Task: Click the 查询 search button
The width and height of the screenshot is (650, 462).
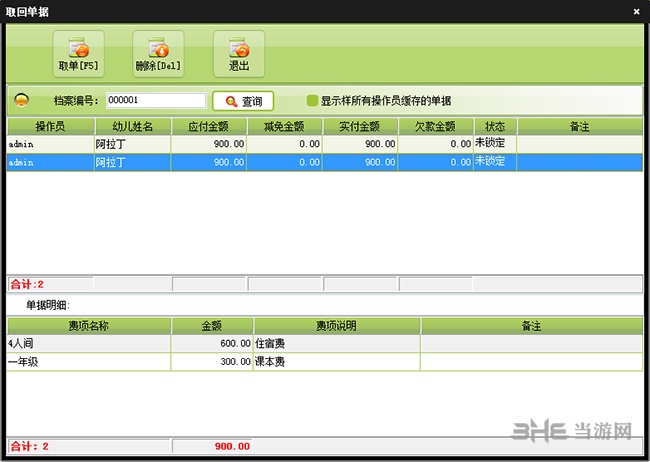Action: click(x=243, y=101)
